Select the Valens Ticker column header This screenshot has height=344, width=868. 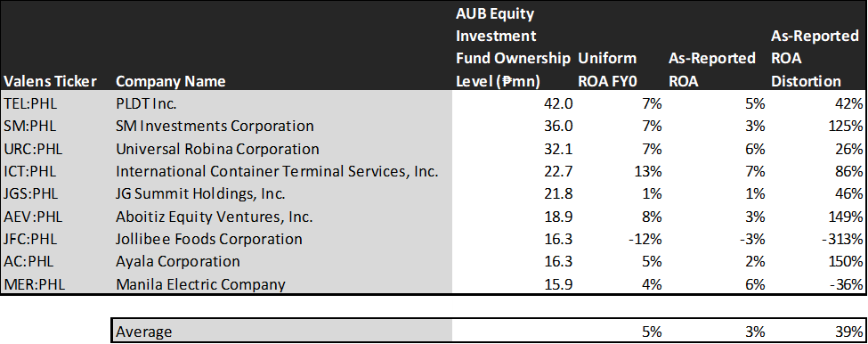coord(51,81)
